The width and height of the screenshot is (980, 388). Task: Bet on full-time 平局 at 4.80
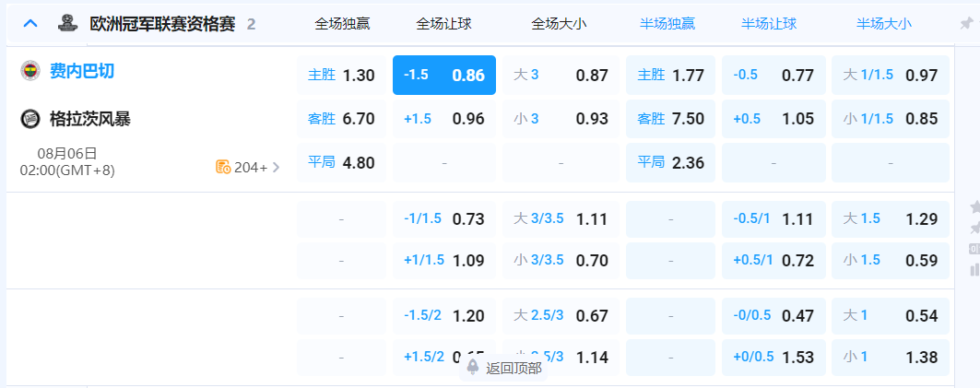341,162
